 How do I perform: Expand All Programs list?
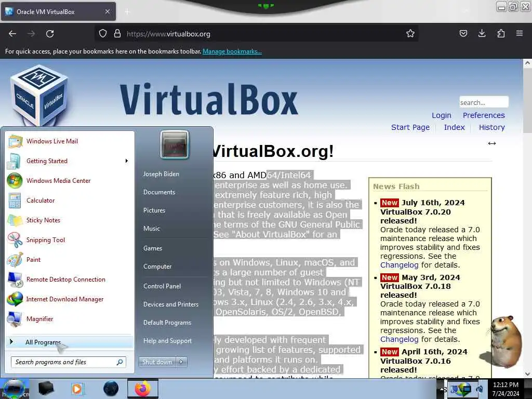(x=70, y=342)
